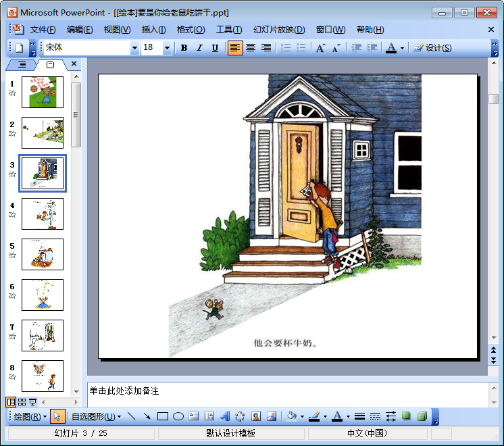Select the Arrow drawing tool
The height and width of the screenshot is (446, 504).
147,416
